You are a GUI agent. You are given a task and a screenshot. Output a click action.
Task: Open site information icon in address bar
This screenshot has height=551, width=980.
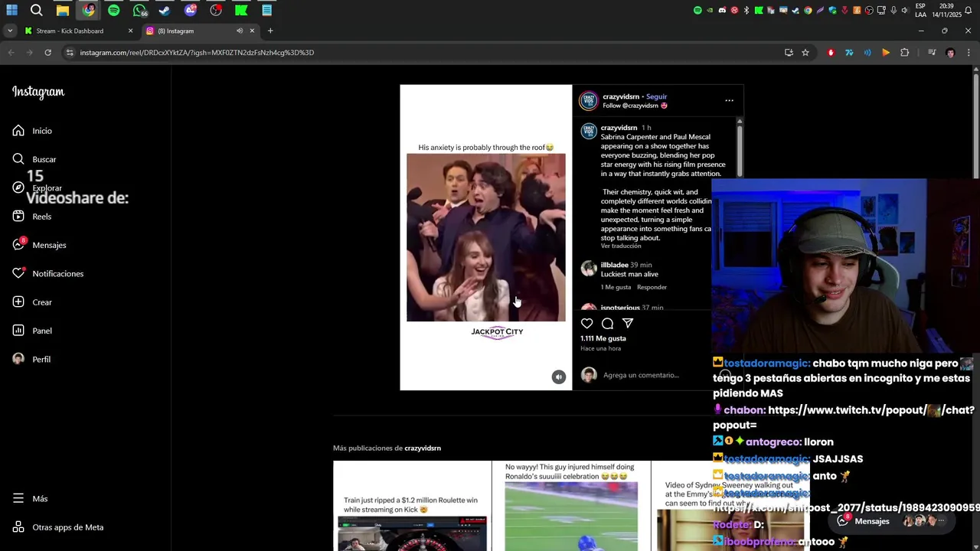point(70,53)
